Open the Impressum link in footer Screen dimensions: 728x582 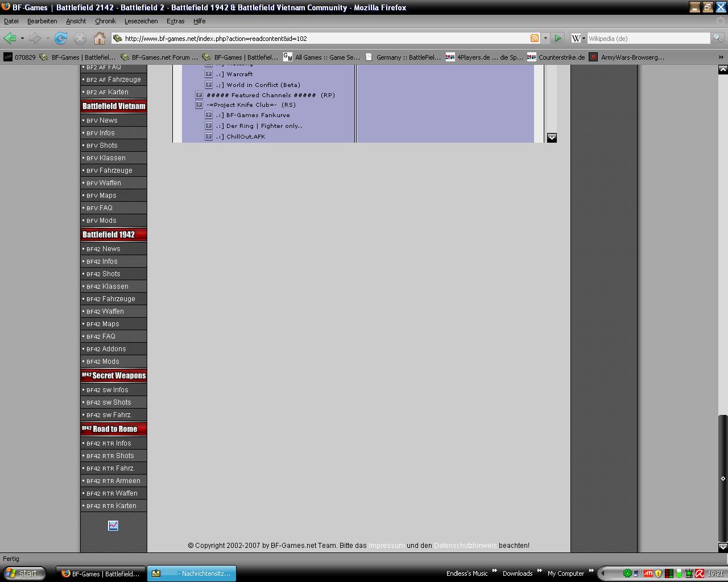(x=386, y=545)
